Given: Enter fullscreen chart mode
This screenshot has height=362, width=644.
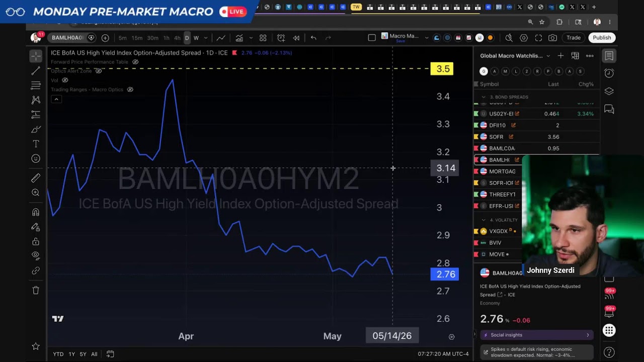Looking at the screenshot, I should coord(538,38).
